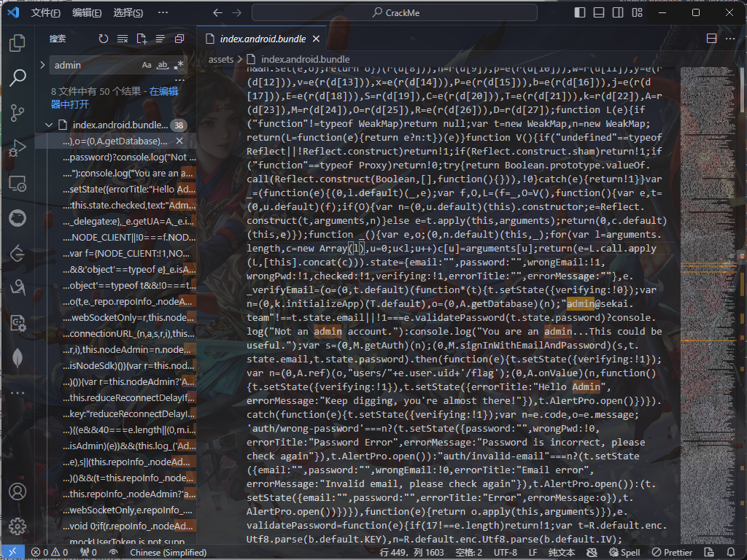
Task: Open the Accounts icon in activity bar
Action: [18, 491]
